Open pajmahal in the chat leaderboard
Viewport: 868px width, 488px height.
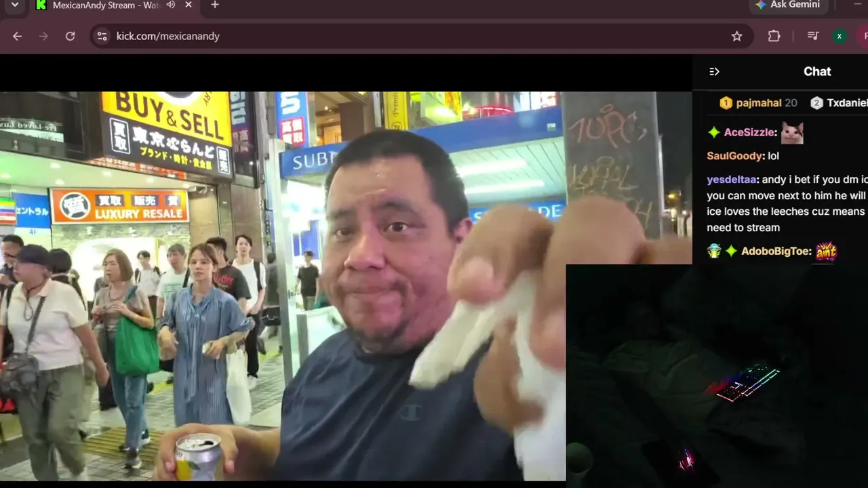759,103
